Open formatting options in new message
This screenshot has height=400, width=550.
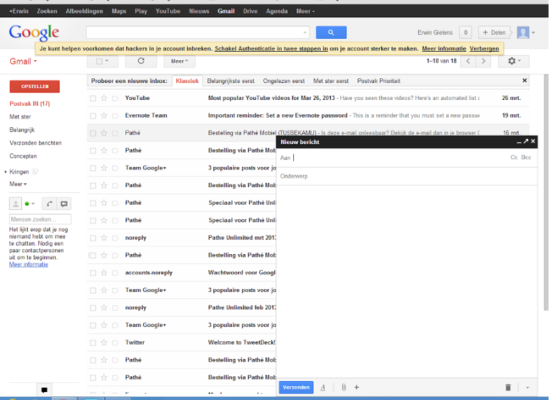coord(323,387)
